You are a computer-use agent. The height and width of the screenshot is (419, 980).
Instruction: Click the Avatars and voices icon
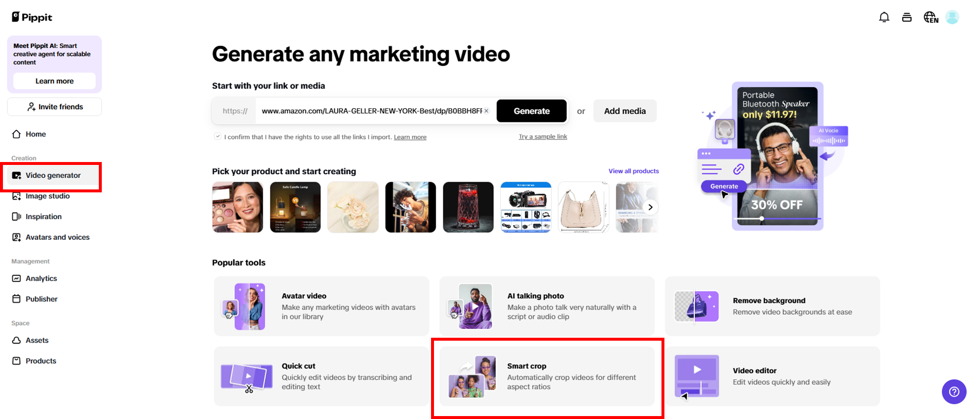[x=17, y=237]
